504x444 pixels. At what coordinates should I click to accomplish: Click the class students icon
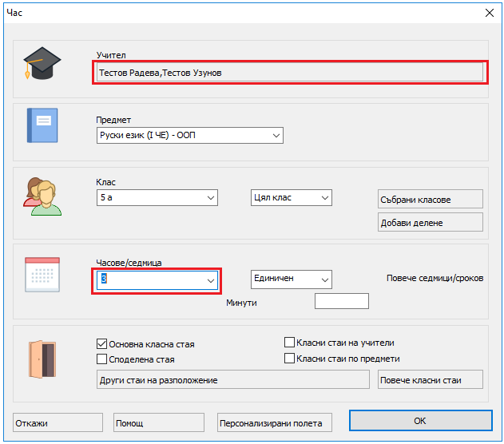(42, 194)
